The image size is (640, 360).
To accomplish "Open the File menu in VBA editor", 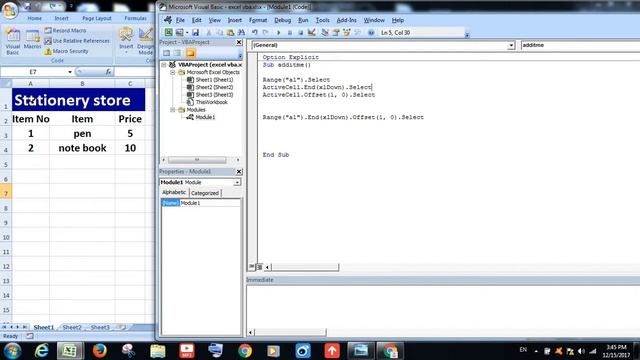I will point(180,20).
